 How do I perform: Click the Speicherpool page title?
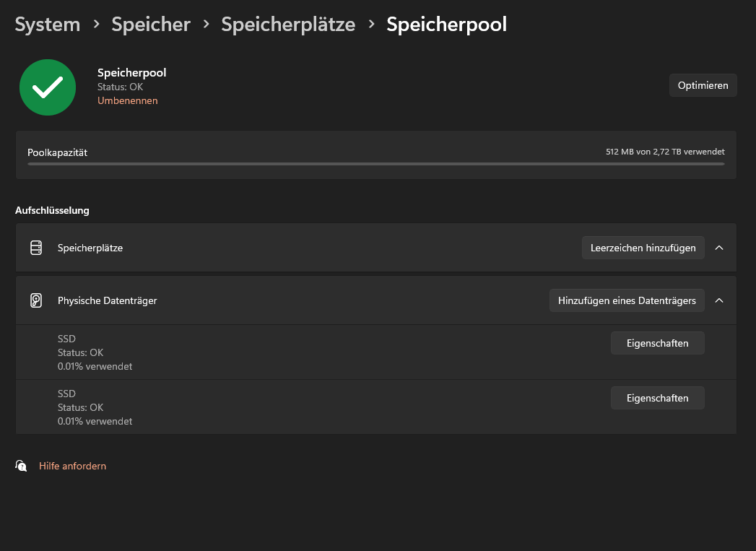446,25
